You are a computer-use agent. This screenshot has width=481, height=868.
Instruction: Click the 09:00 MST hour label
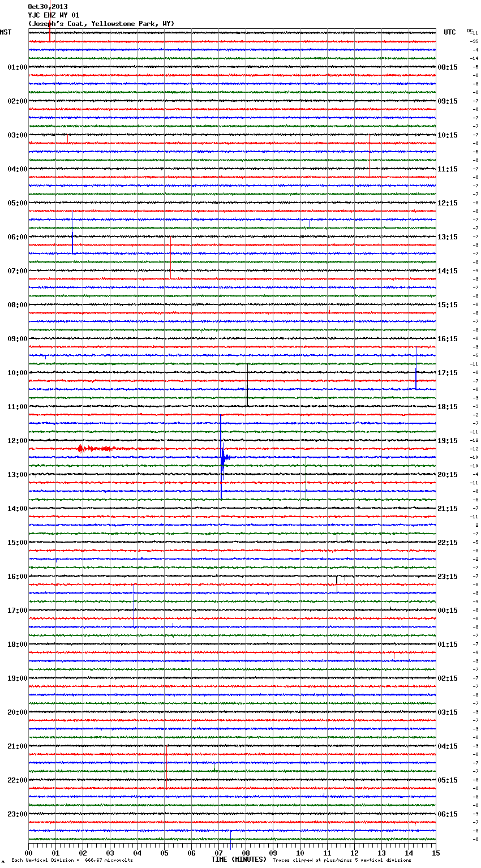point(18,339)
